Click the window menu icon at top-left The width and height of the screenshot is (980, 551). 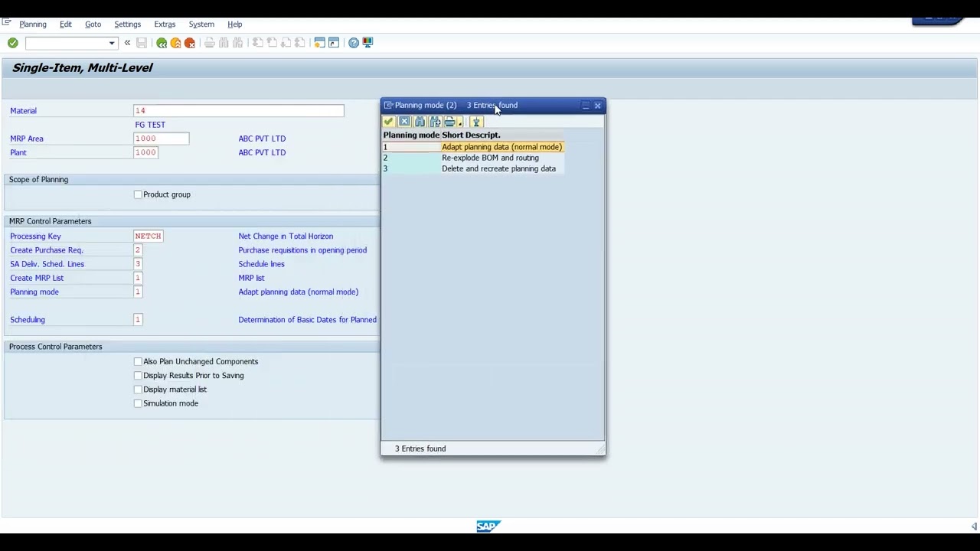pos(6,22)
